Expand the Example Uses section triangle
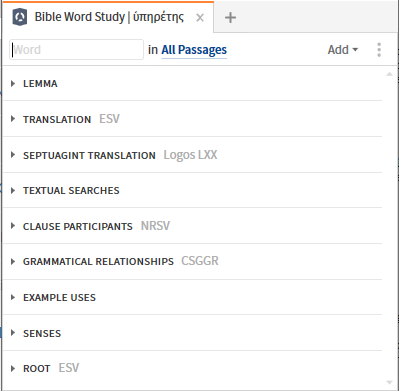399x391 pixels. [x=13, y=297]
